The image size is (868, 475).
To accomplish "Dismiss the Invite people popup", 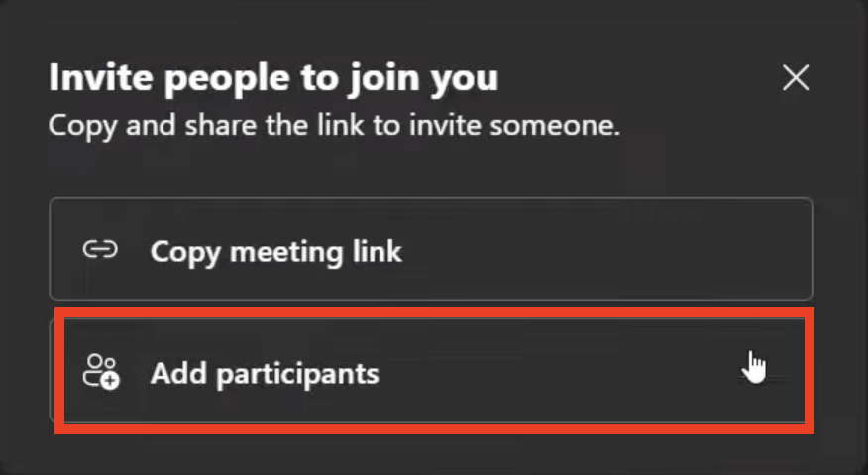I will coord(796,77).
